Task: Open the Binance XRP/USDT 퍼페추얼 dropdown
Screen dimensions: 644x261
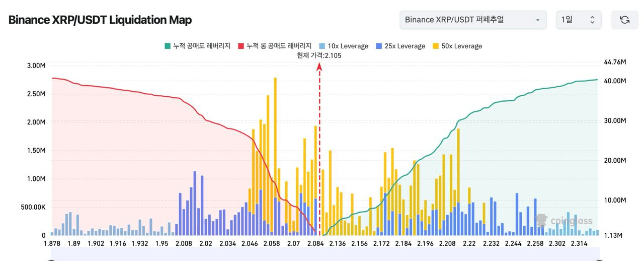Action: pyautogui.click(x=473, y=20)
